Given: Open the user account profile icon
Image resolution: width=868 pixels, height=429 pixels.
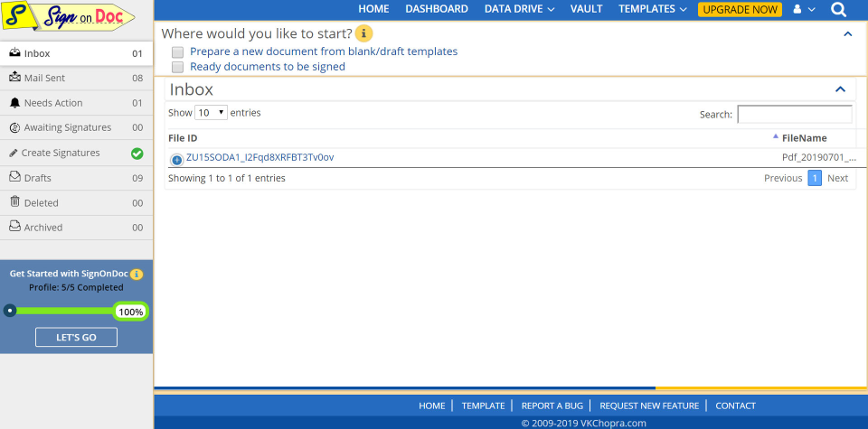Looking at the screenshot, I should pos(797,9).
